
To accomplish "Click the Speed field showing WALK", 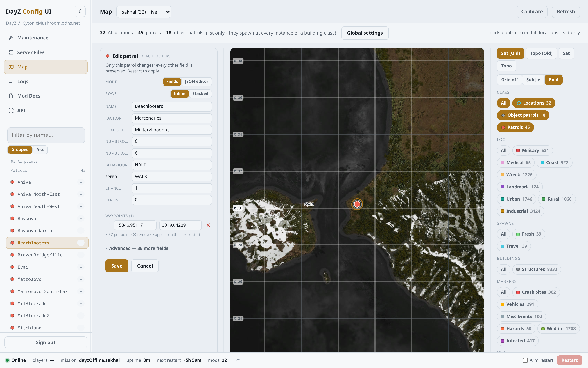I will click(172, 177).
